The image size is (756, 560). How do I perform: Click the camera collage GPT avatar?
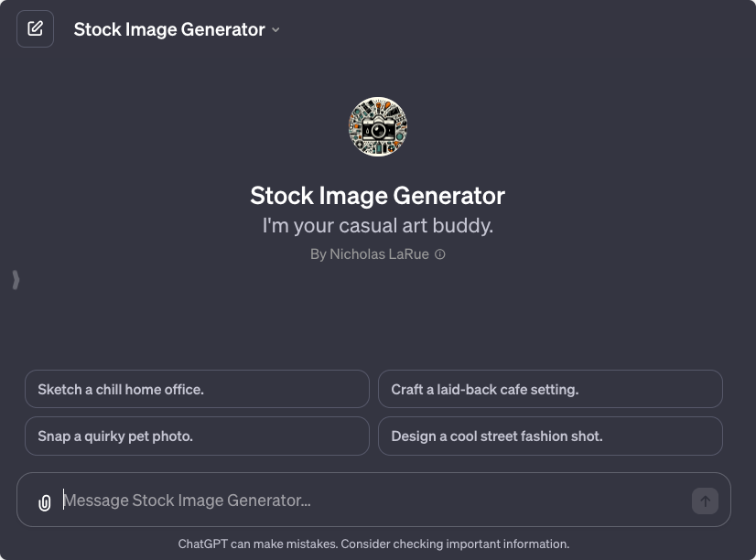click(x=377, y=126)
